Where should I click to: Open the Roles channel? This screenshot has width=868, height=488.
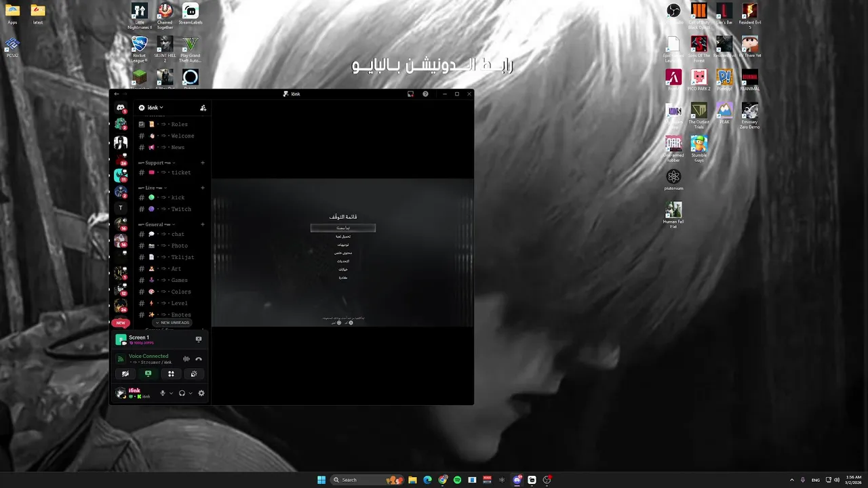click(172, 124)
